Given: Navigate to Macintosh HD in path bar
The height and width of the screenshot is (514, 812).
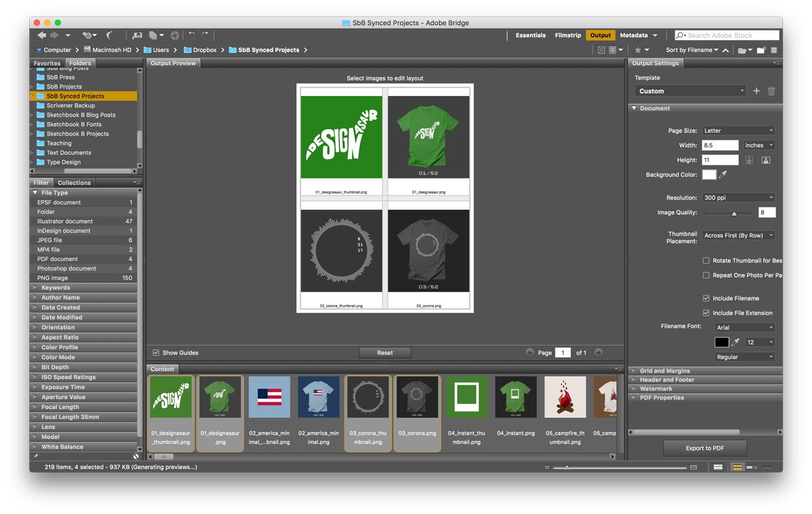Looking at the screenshot, I should coord(106,50).
